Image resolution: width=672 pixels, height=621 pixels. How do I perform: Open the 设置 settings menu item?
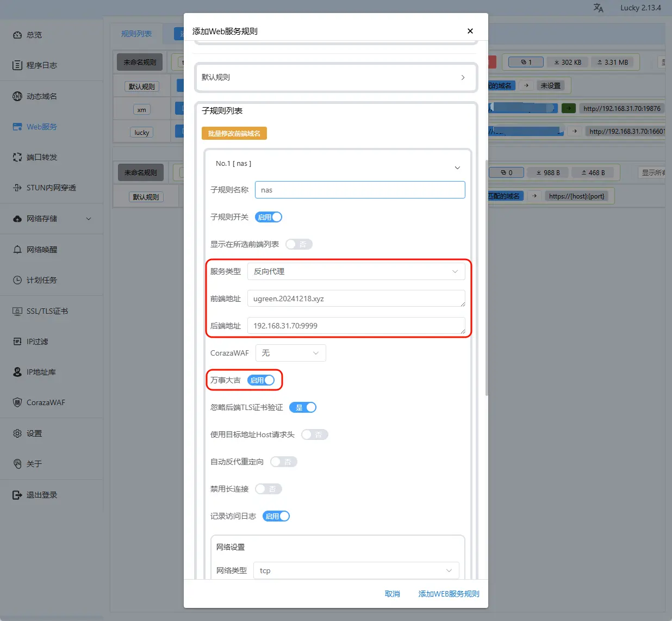[x=34, y=433]
